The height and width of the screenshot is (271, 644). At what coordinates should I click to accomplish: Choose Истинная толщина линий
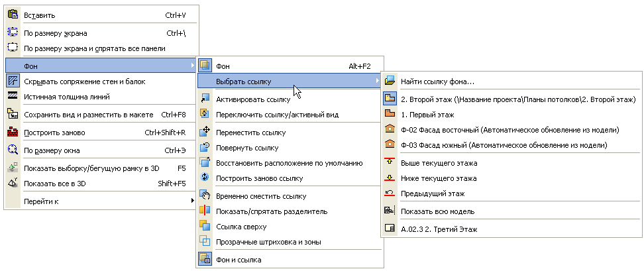coord(100,97)
